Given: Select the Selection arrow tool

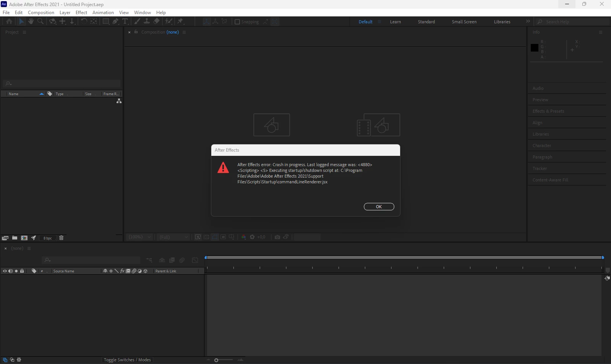Looking at the screenshot, I should [21, 21].
